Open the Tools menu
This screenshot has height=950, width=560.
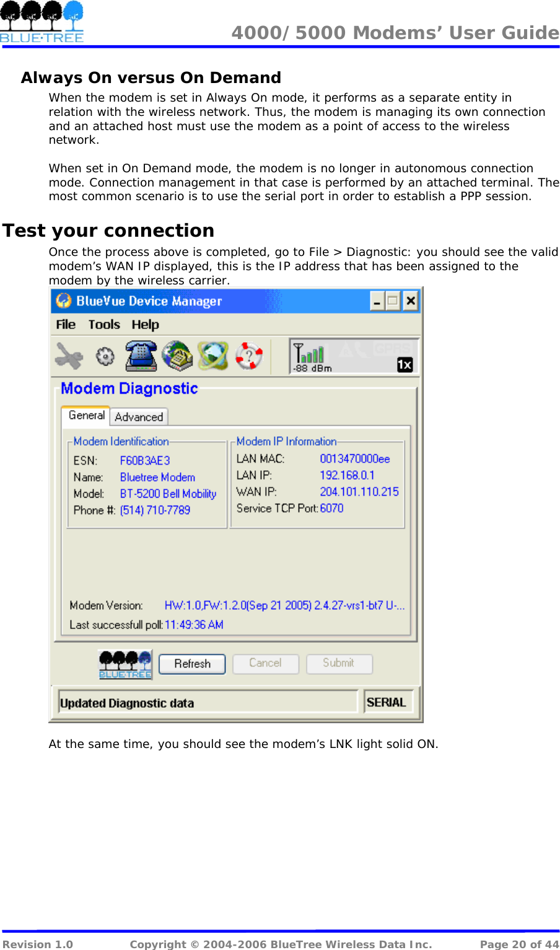pyautogui.click(x=104, y=324)
